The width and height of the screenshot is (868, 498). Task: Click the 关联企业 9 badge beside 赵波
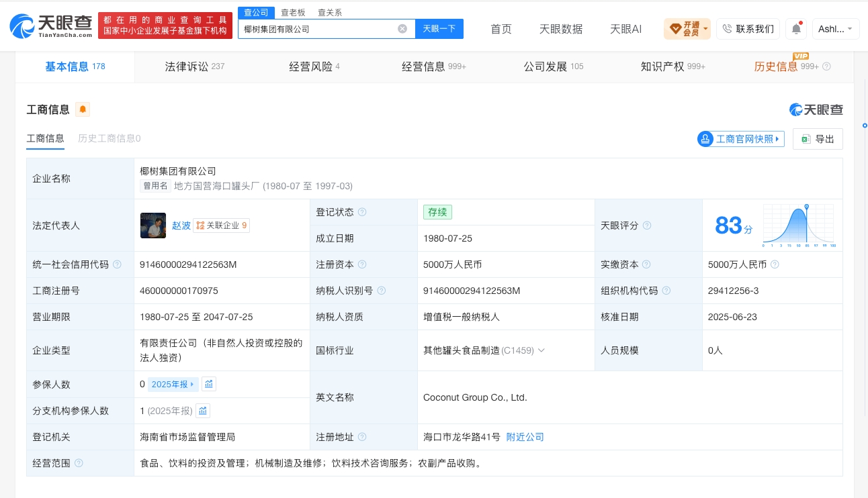click(221, 226)
